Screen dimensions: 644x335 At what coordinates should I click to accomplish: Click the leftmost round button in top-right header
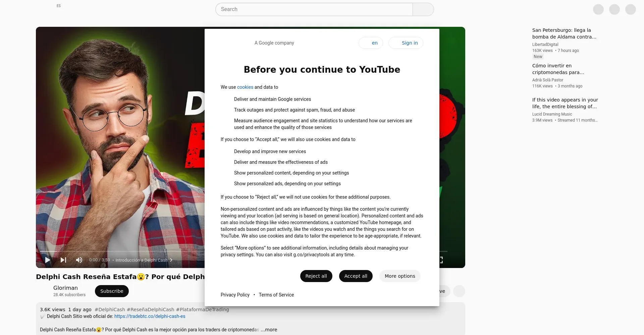pos(598,9)
